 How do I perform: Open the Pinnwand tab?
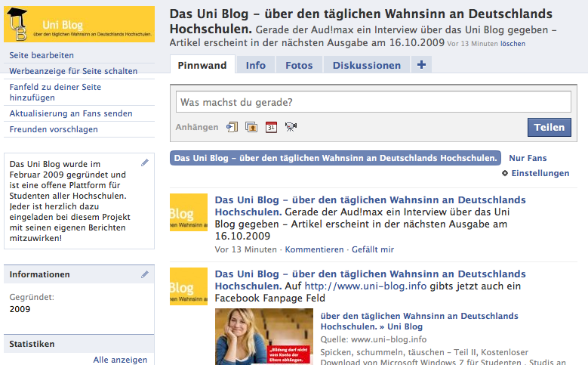202,65
